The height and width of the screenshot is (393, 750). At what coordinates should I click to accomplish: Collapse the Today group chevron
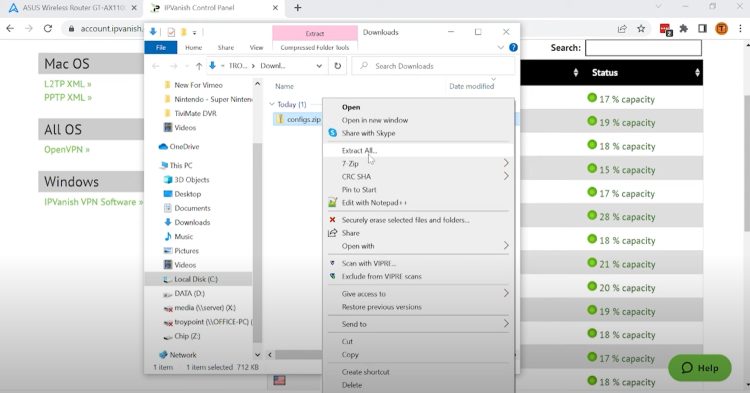[x=272, y=104]
